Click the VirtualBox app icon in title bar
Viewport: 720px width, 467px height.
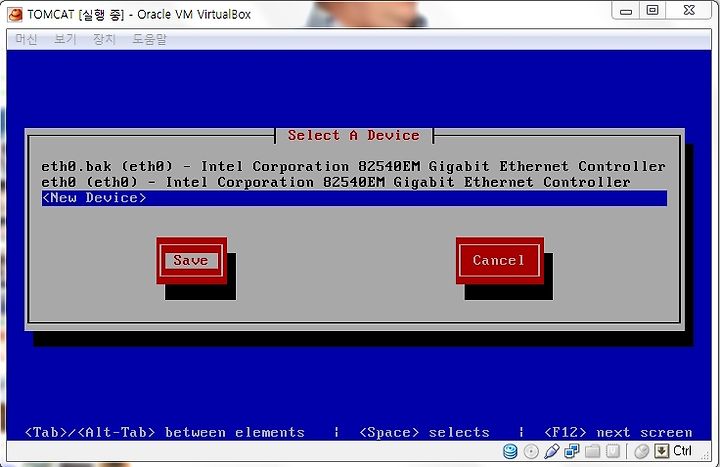point(15,14)
